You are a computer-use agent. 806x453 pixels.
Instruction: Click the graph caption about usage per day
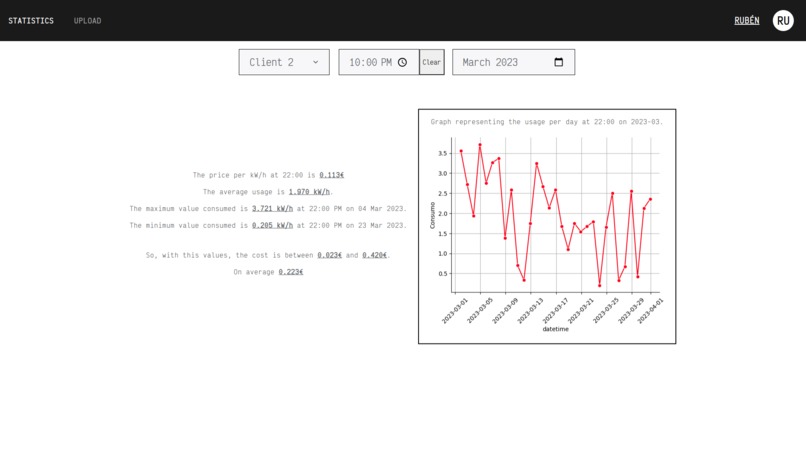pyautogui.click(x=547, y=122)
